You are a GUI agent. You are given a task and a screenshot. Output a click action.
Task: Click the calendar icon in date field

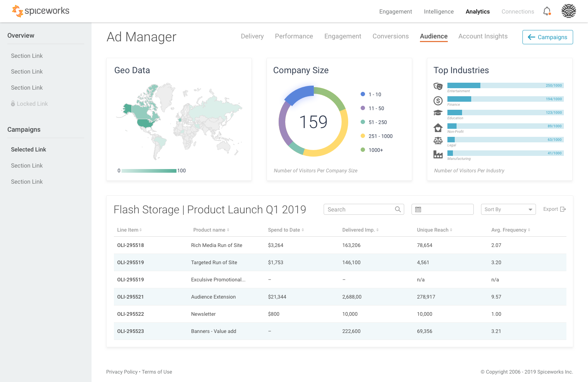(x=418, y=209)
